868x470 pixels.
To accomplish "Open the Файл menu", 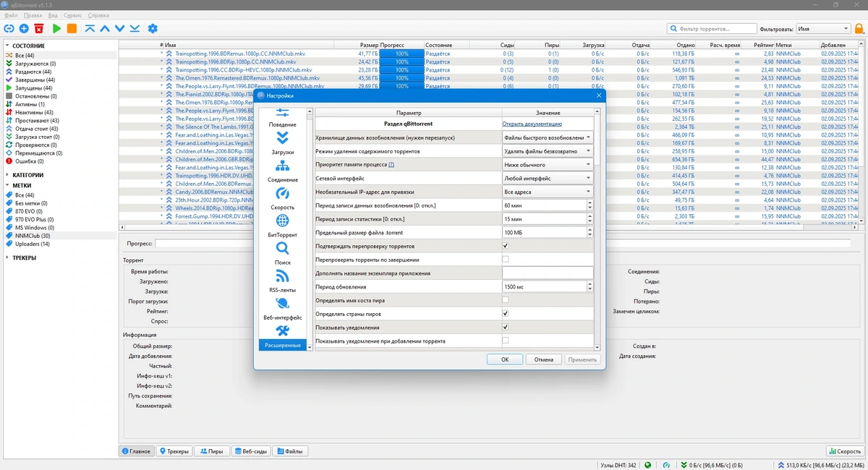I will [x=11, y=15].
